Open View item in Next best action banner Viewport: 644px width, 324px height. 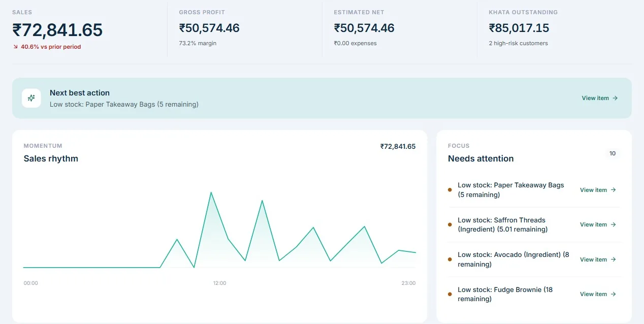600,98
